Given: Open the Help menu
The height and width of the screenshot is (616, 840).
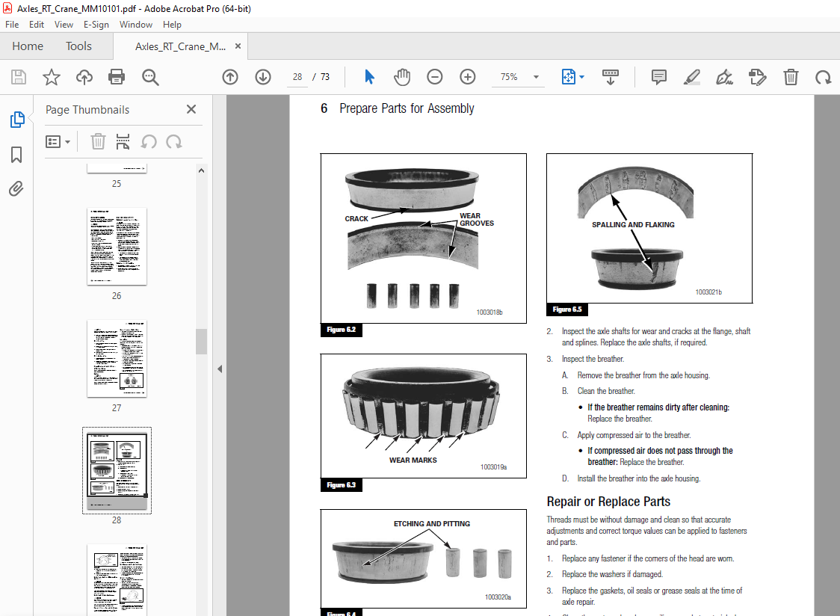Looking at the screenshot, I should point(172,25).
